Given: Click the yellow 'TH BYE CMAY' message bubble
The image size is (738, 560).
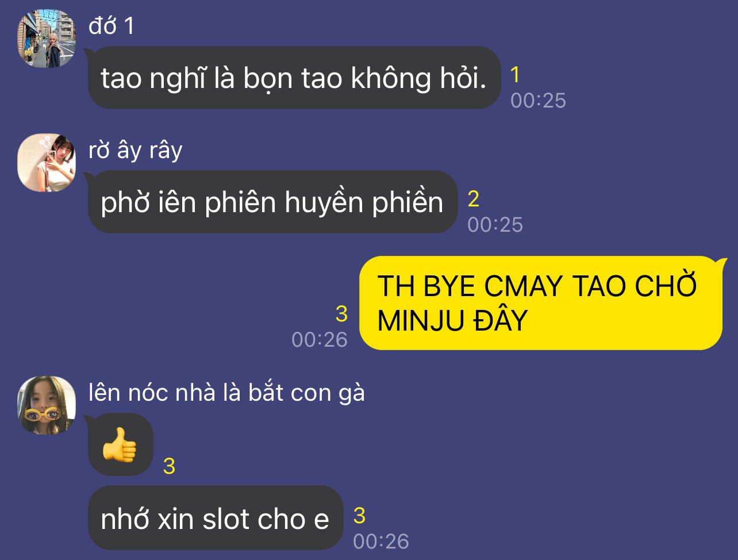Looking at the screenshot, I should pos(541,303).
